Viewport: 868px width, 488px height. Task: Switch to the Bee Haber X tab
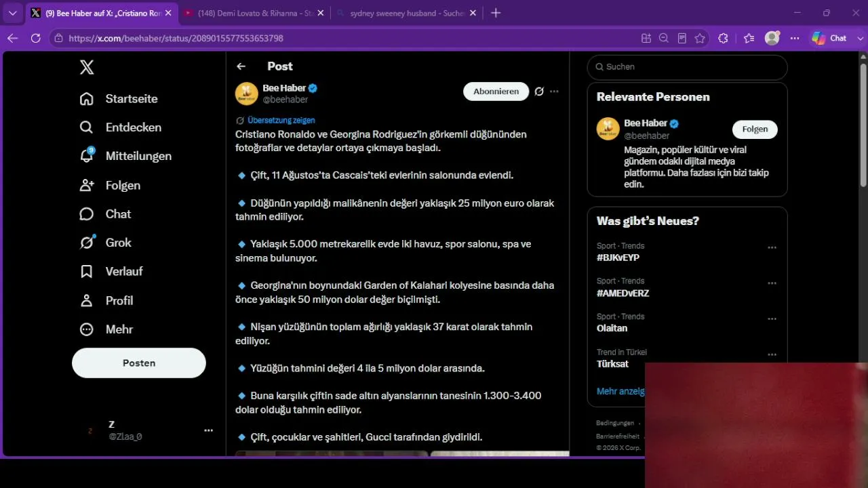pos(102,13)
